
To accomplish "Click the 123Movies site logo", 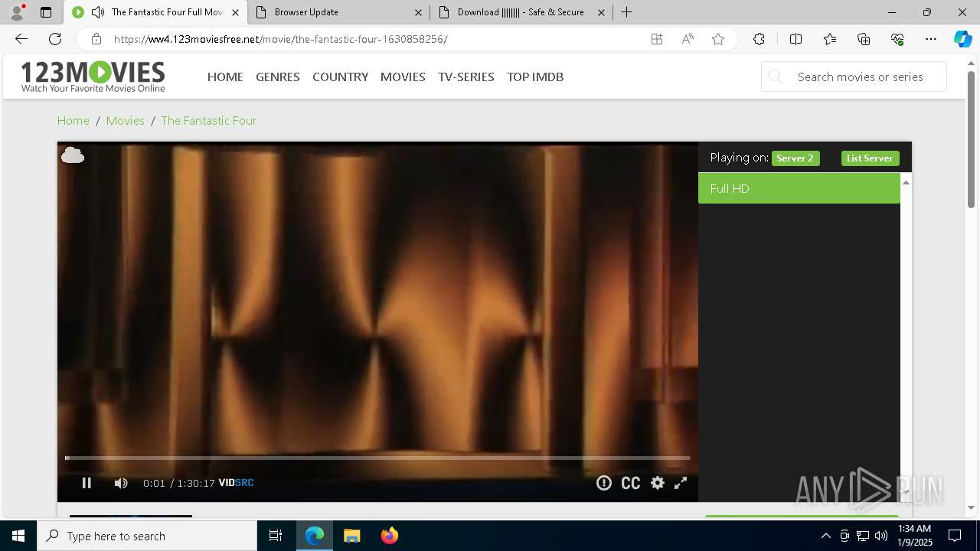I will pyautogui.click(x=93, y=77).
